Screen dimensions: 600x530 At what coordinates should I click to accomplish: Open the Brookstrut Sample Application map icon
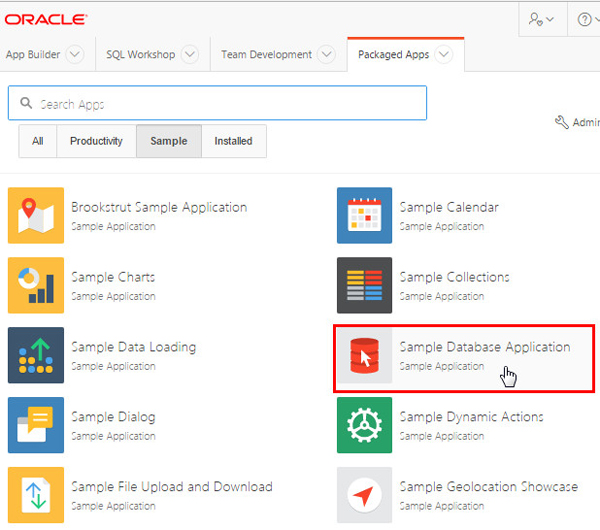pos(36,215)
